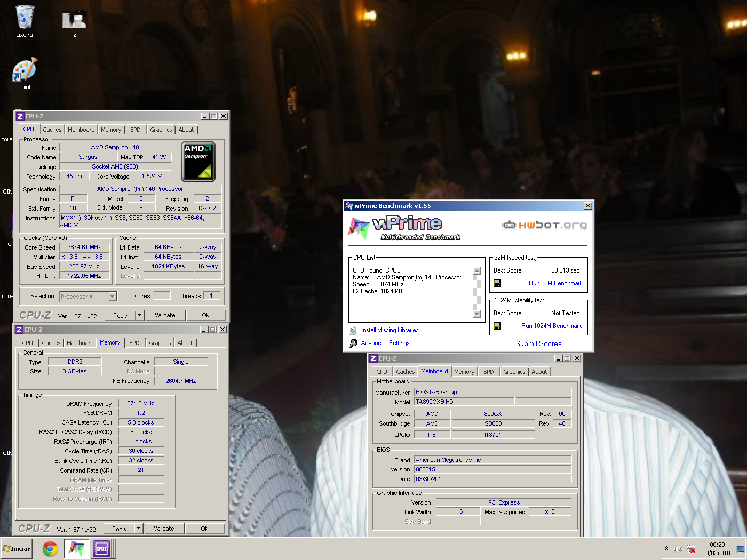
Task: Open the About tab in the top CPU-Z window
Action: (x=186, y=130)
